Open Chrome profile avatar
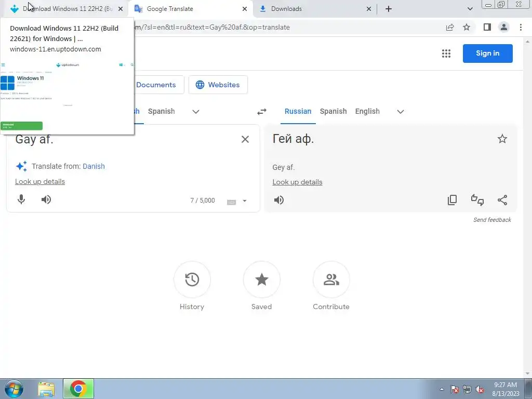 point(504,27)
